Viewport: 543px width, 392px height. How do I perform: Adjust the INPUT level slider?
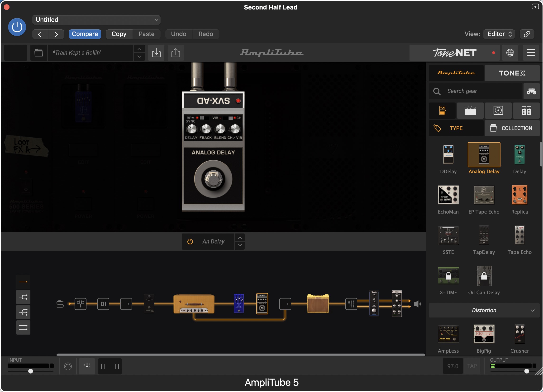click(x=31, y=371)
